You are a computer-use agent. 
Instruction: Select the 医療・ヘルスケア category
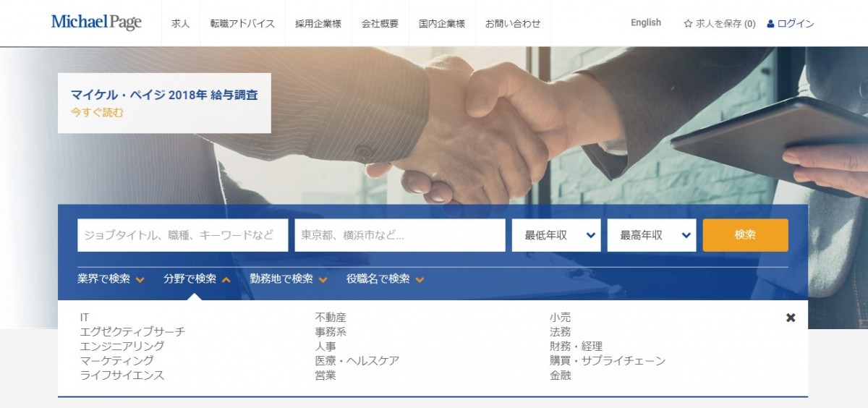click(357, 361)
